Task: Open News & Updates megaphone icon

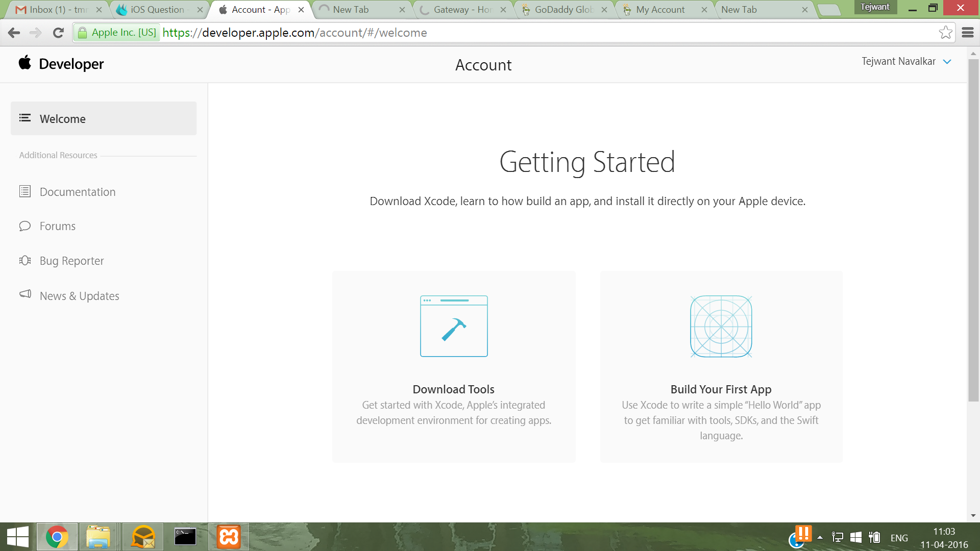Action: tap(24, 295)
